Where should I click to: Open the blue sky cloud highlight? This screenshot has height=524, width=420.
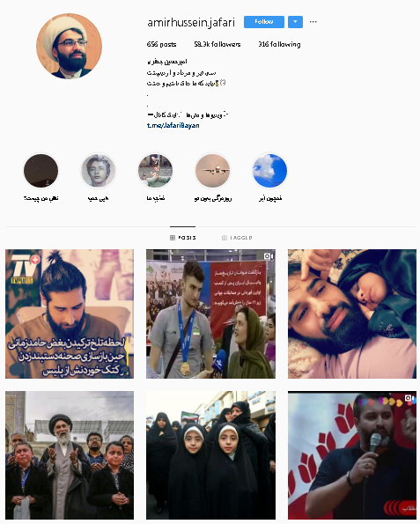269,171
